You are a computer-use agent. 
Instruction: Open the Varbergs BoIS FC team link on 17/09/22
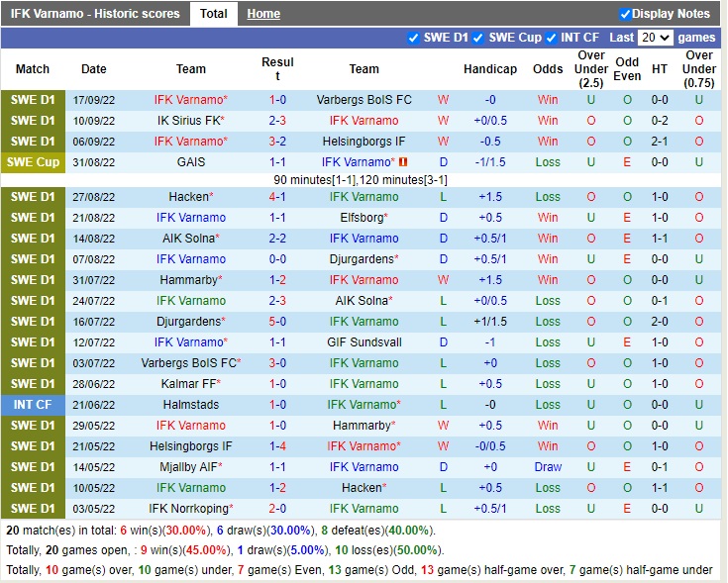(x=364, y=100)
